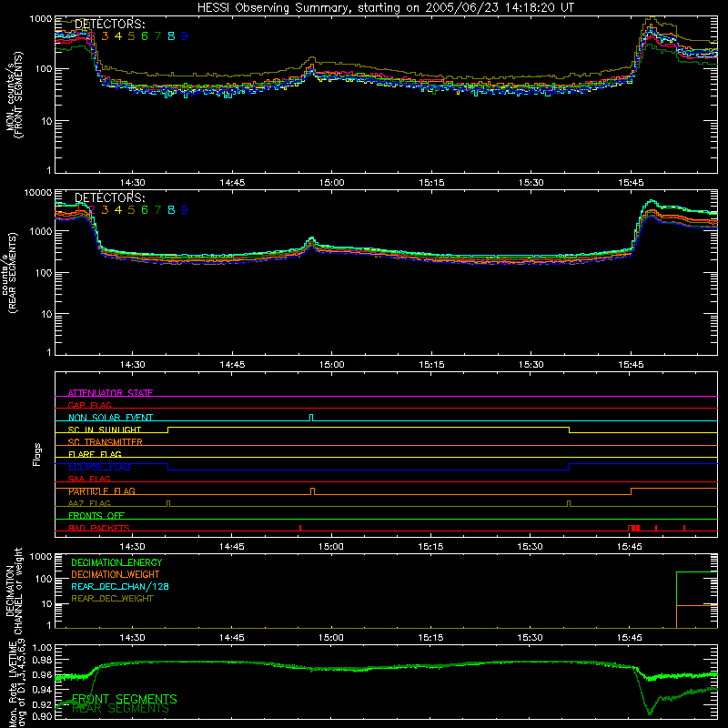Click the SC_TRANSMITTER flag label
The image size is (728, 728).
click(x=106, y=442)
